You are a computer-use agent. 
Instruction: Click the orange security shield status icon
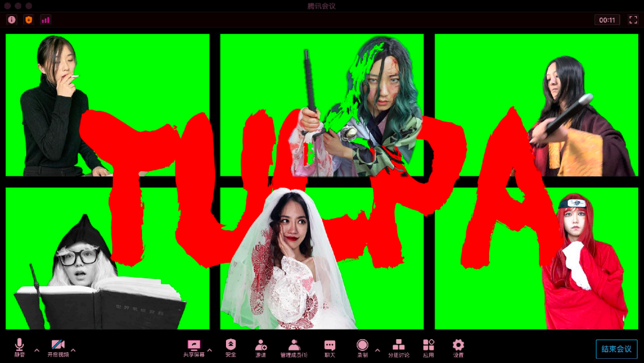[29, 20]
